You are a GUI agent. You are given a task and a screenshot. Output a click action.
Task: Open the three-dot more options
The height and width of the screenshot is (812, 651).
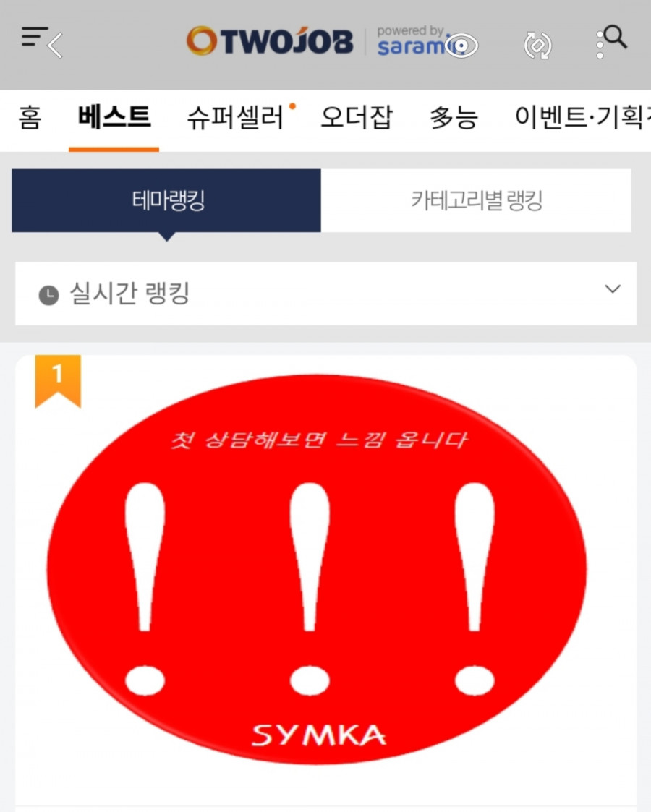click(600, 45)
